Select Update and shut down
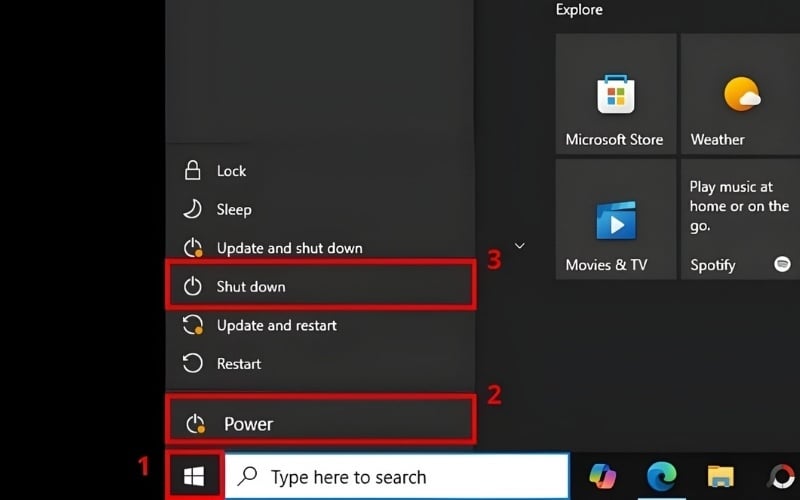Screen dimensions: 800x500 click(x=289, y=248)
